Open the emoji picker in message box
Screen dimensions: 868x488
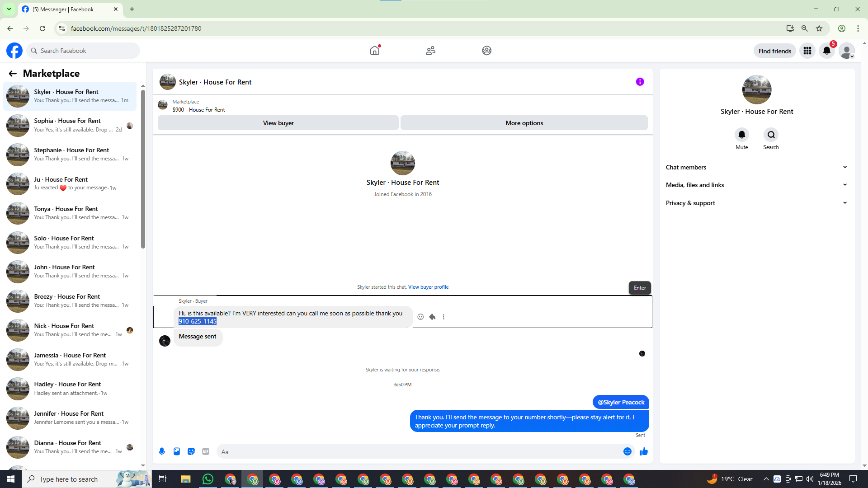(627, 451)
